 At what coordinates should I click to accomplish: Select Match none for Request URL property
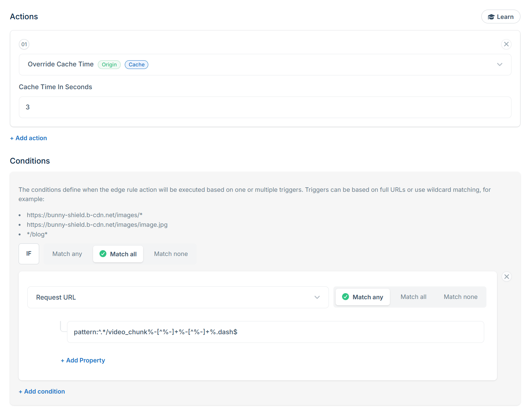[460, 297]
